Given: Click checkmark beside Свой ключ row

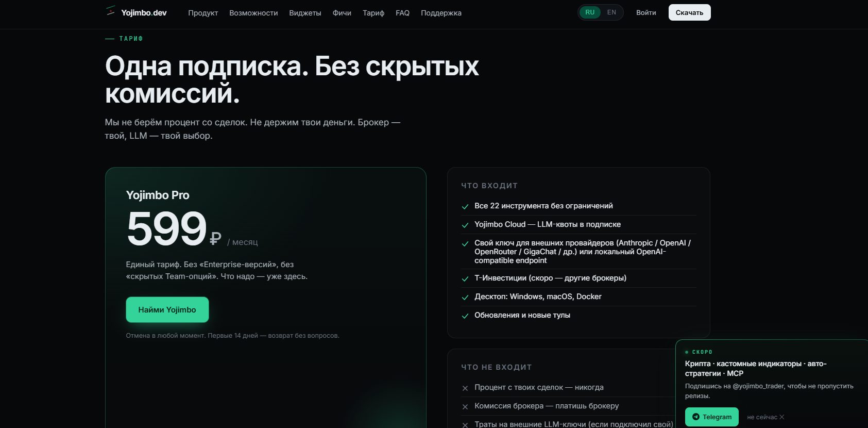Looking at the screenshot, I should pos(465,244).
